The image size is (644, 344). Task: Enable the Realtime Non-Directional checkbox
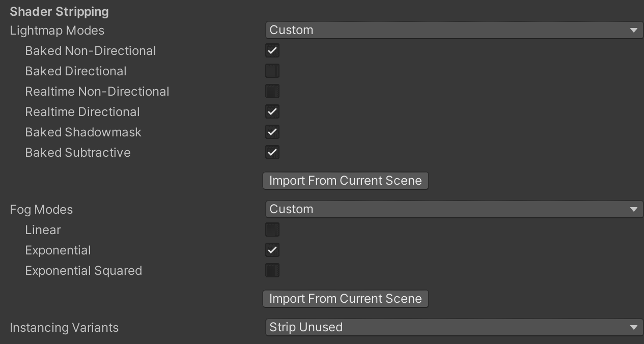coord(272,91)
